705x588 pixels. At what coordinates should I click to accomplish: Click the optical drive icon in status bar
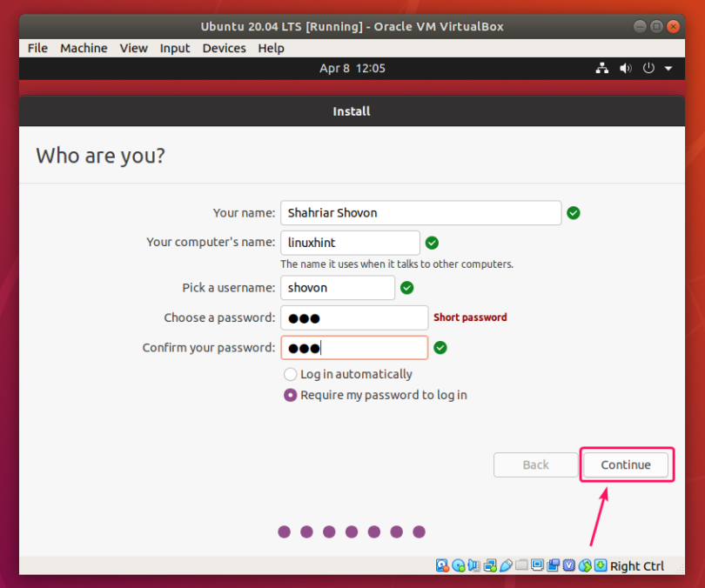(x=458, y=566)
